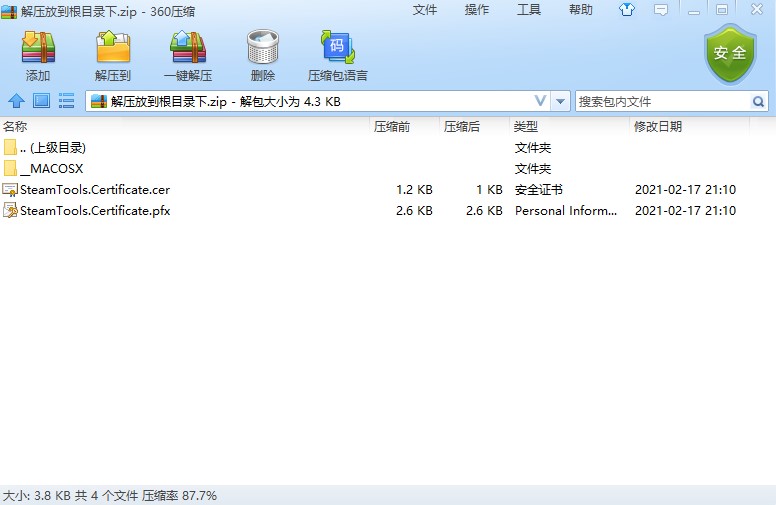Click the 文件夹 type of 上级目录 row

coord(533,148)
